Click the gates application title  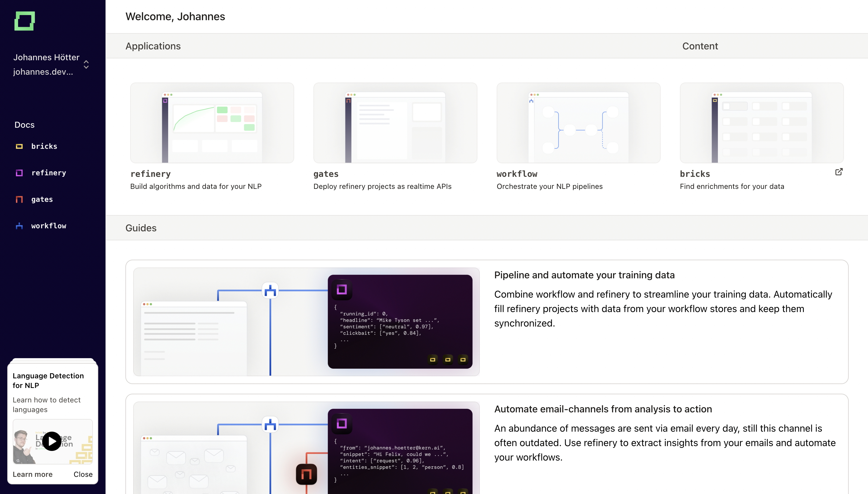(x=326, y=174)
